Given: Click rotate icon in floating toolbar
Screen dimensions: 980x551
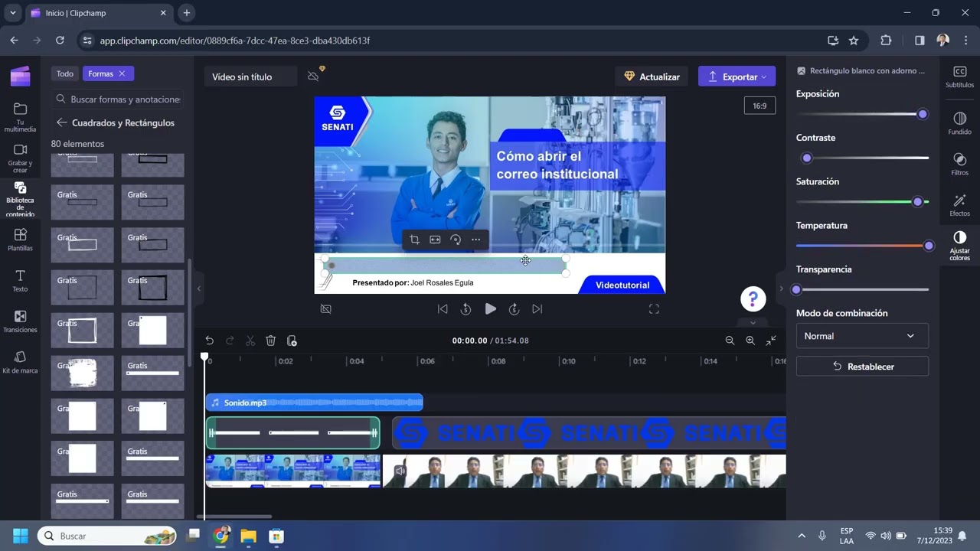Looking at the screenshot, I should coord(456,240).
